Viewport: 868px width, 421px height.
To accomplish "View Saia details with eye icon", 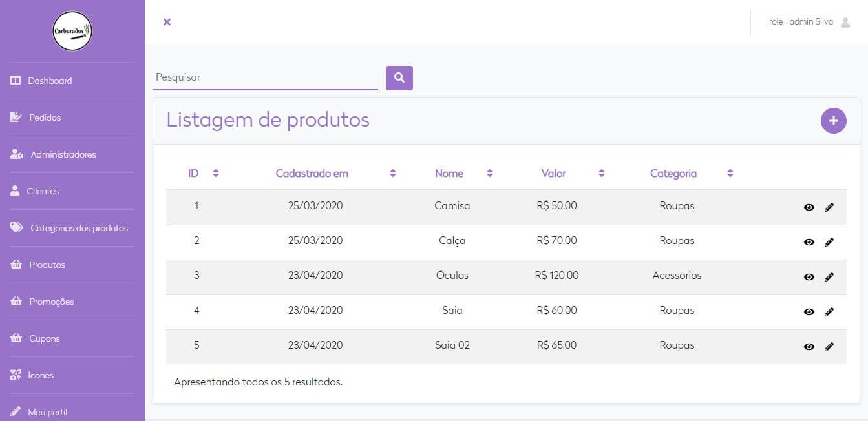I will pos(809,312).
